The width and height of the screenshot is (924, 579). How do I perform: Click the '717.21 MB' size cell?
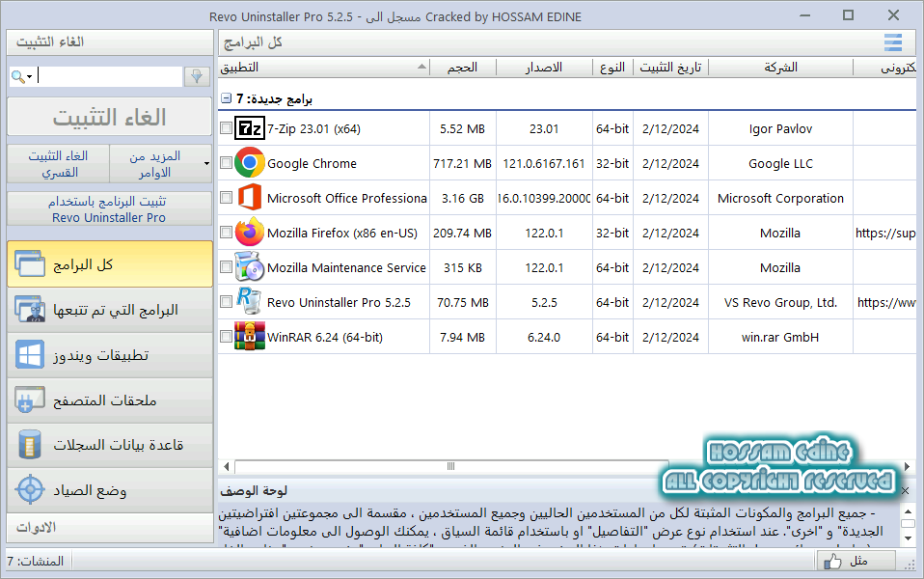(463, 163)
